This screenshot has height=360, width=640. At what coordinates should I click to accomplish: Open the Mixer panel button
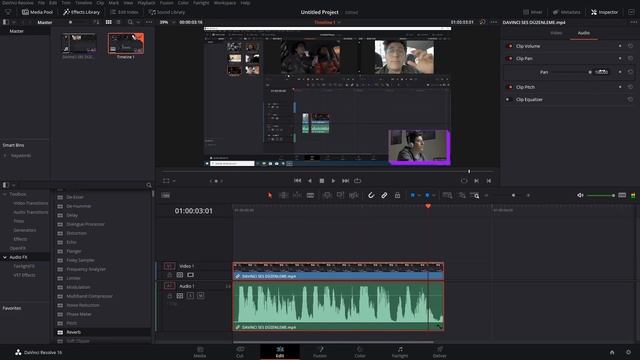point(533,12)
